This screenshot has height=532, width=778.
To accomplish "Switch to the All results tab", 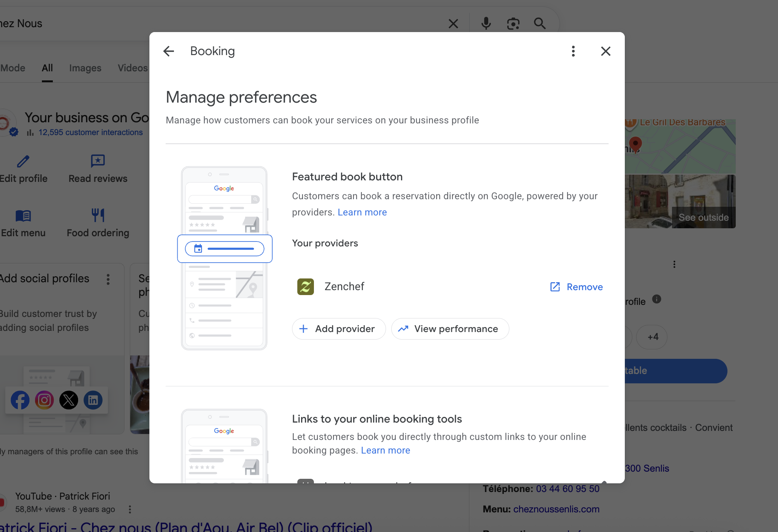I will click(47, 68).
